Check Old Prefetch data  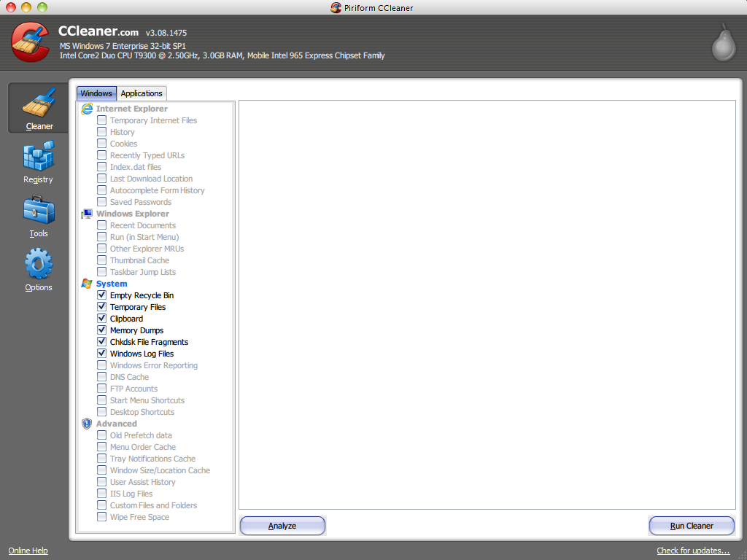click(x=101, y=435)
